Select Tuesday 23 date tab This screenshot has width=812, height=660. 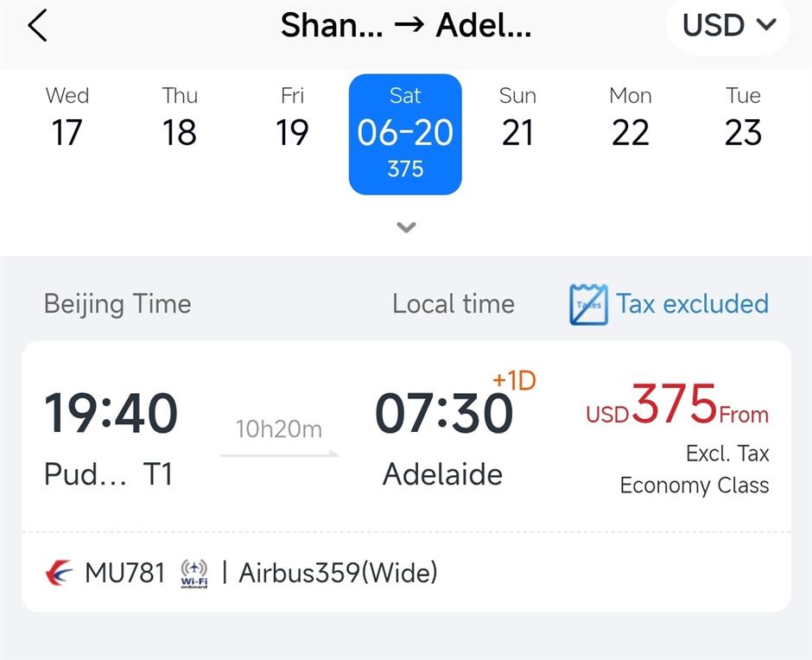click(x=743, y=118)
